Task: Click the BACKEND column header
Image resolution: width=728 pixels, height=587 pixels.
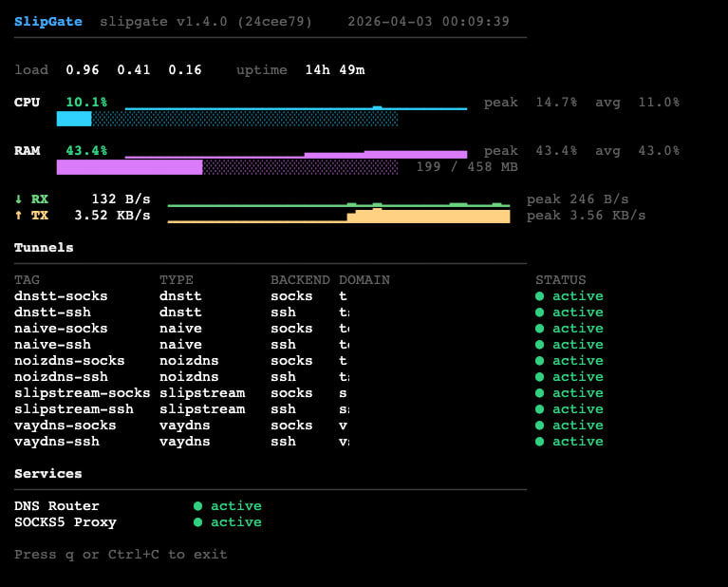Action: tap(300, 280)
